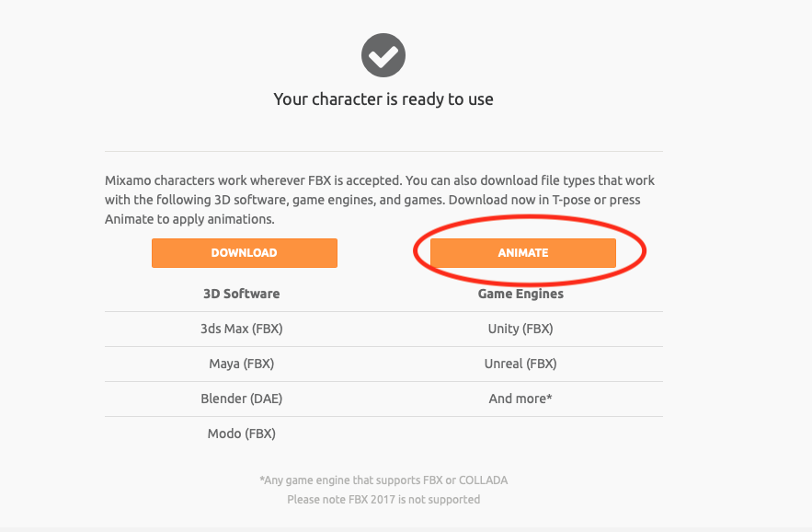Select Unity (FBX) under Game Engines
Screen dimensions: 812x532
click(520, 329)
